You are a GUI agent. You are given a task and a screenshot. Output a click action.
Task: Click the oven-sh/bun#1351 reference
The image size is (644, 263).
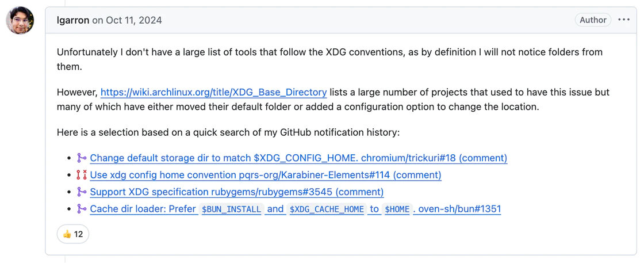(x=459, y=209)
